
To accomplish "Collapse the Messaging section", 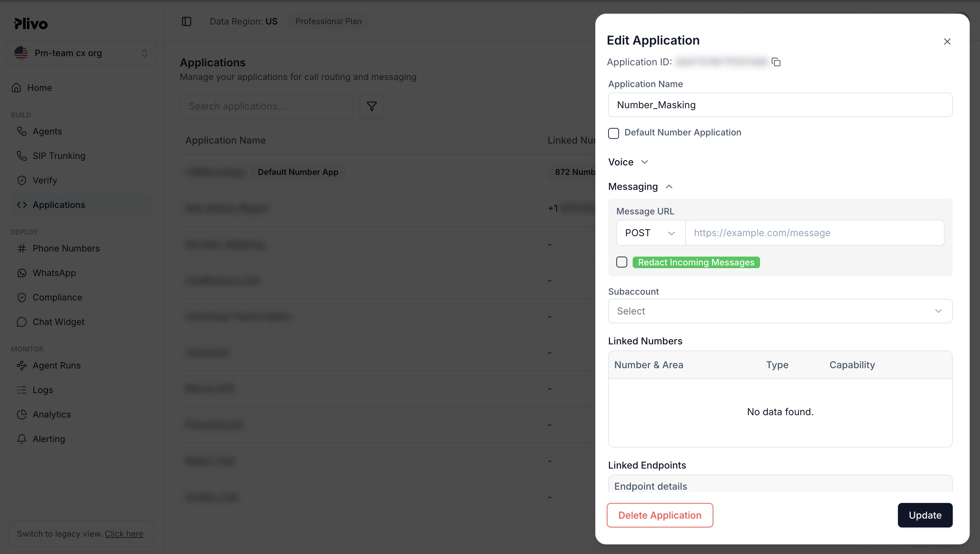I will (x=641, y=186).
